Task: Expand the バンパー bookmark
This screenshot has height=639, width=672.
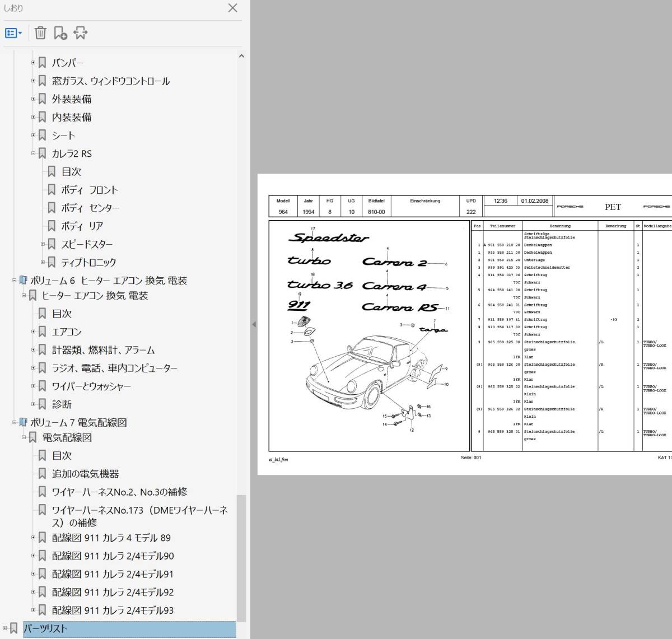Action: point(33,63)
